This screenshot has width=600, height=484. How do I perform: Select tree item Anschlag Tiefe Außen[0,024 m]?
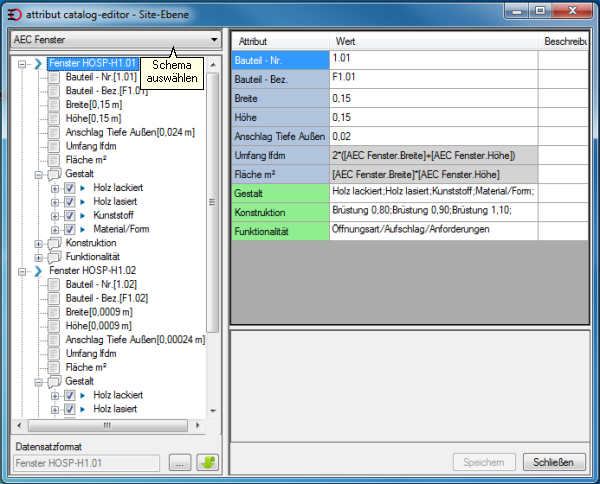pyautogui.click(x=130, y=132)
